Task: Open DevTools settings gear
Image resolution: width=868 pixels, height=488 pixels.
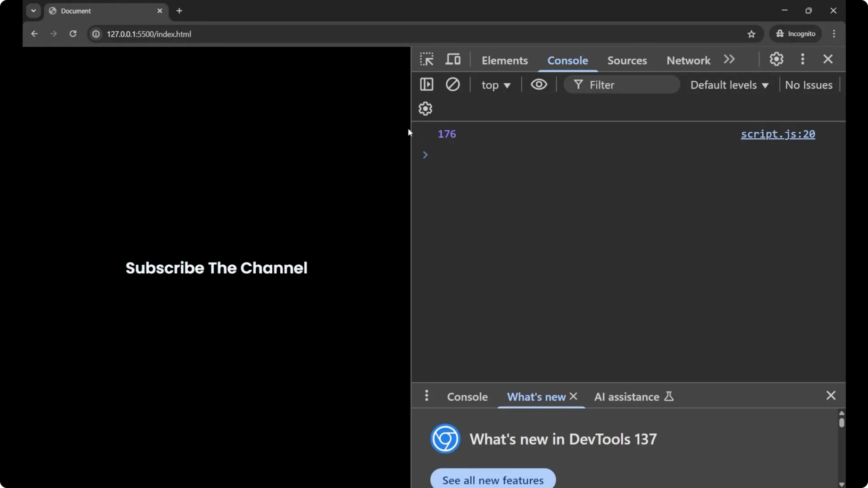Action: coord(776,59)
